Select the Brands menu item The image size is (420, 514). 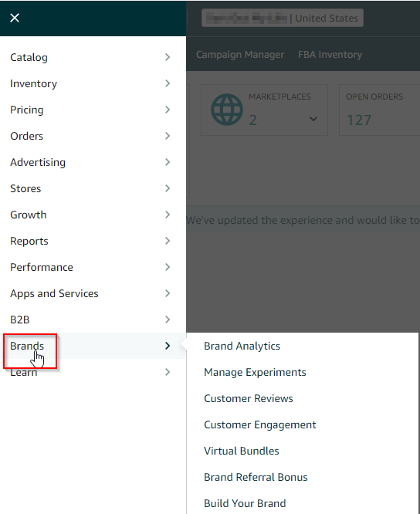[93, 346]
